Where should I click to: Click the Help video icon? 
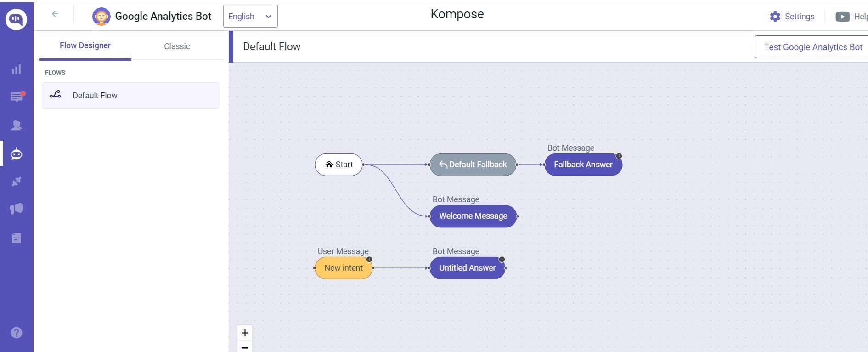842,17
